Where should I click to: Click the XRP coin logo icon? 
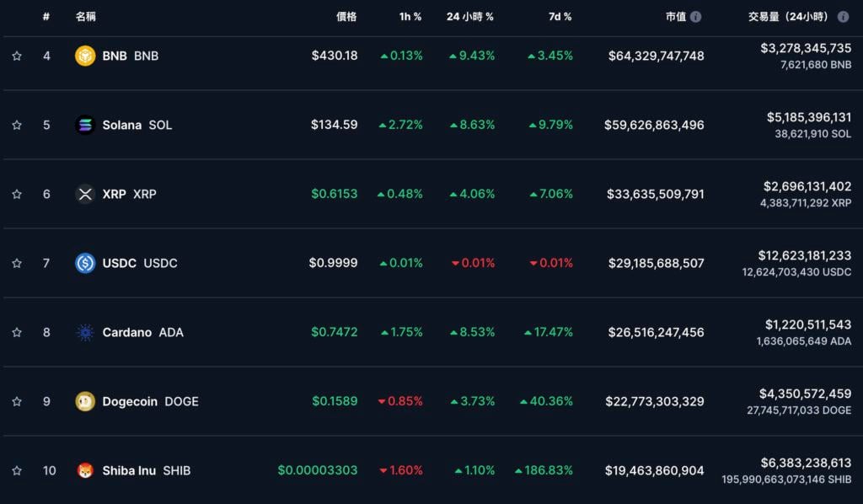pos(85,194)
